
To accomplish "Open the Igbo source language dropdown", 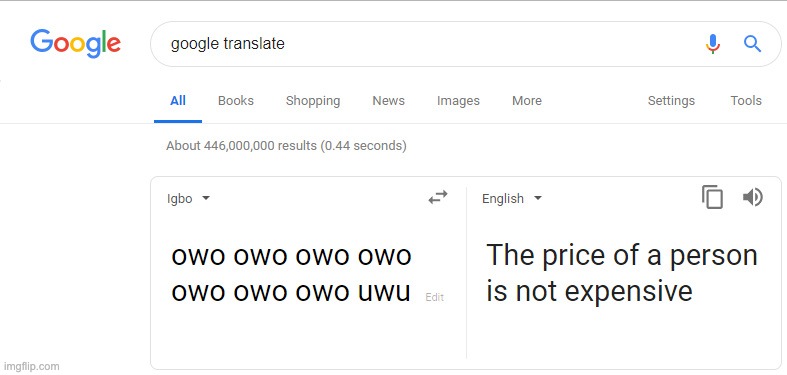I will (x=188, y=199).
